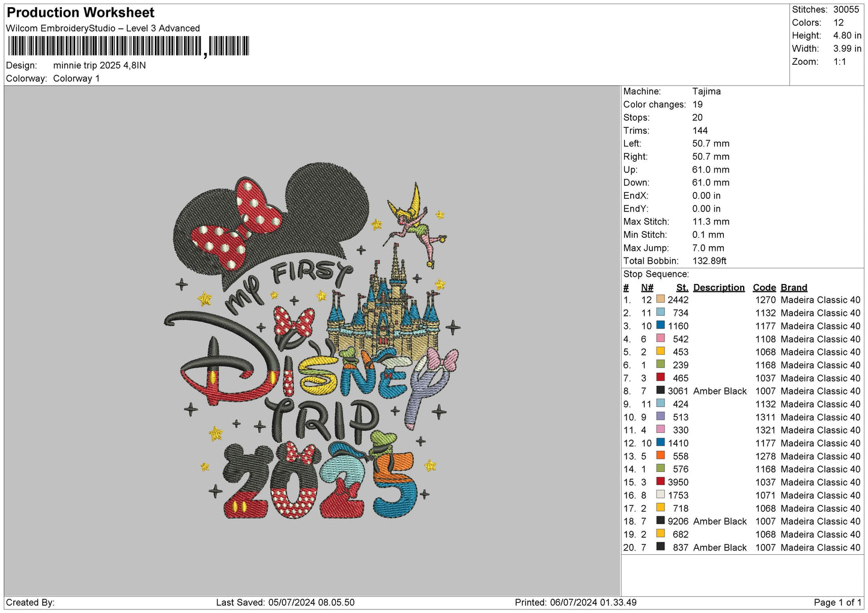868x613 pixels.
Task: Click 'Amber Black' in the 3061 row
Action: tap(720, 391)
